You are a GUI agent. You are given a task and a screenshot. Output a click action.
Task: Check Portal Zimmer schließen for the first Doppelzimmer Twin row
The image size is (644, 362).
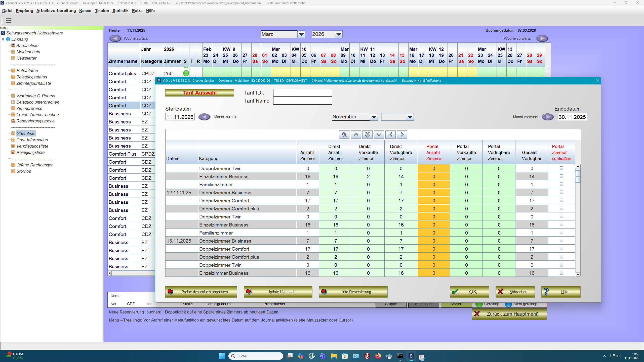[x=561, y=168]
